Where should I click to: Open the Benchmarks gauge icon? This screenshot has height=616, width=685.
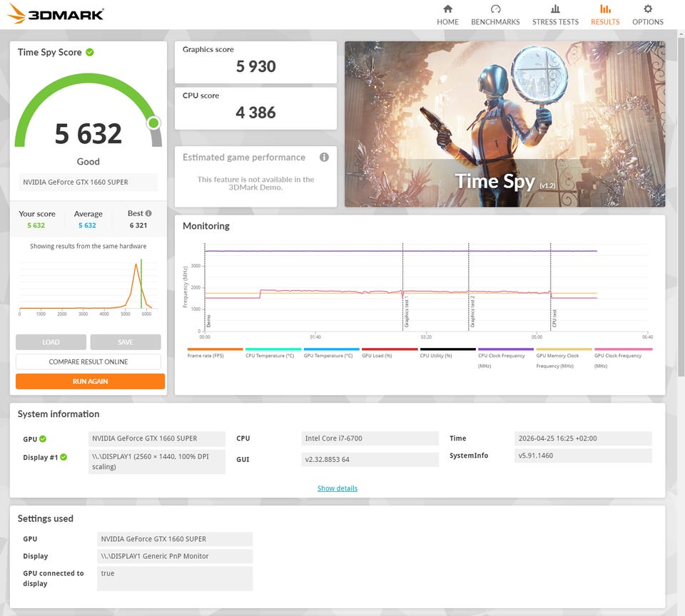pyautogui.click(x=495, y=9)
